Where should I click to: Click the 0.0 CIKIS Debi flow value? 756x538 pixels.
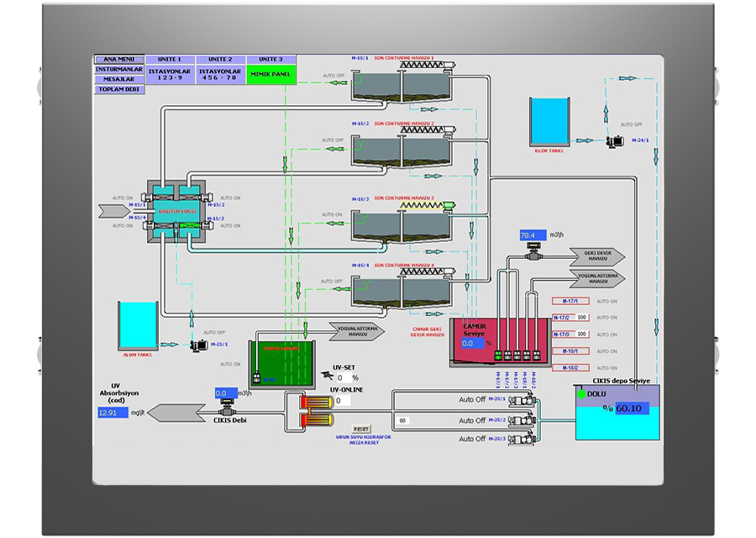pyautogui.click(x=226, y=393)
